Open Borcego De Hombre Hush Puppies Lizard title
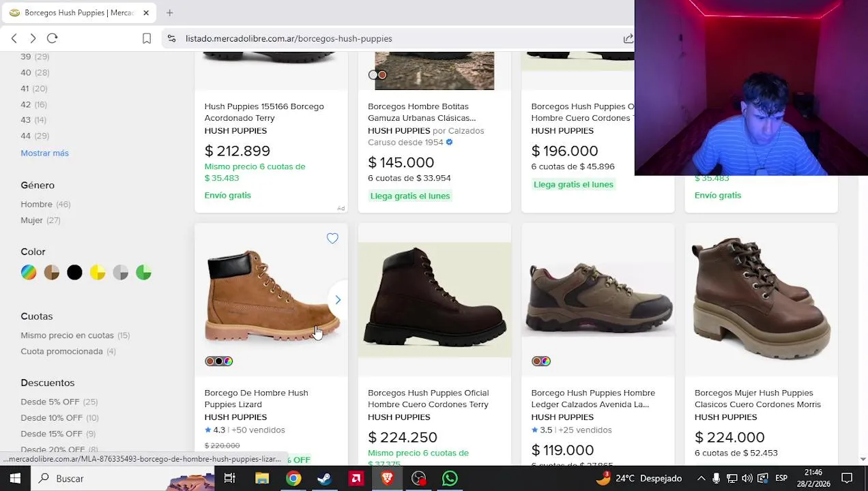868x491 pixels. [256, 398]
